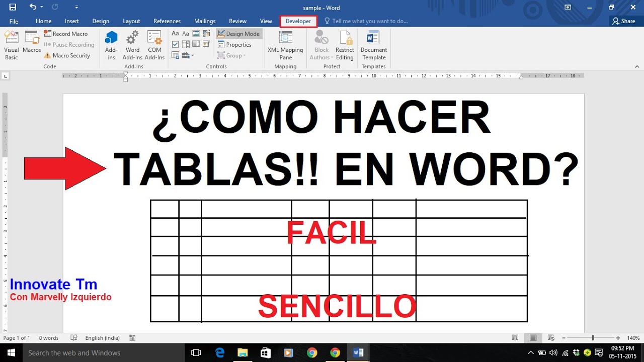Collapse the ribbon with the chevron
Viewport: 644px width, 362px height.
coord(637,66)
